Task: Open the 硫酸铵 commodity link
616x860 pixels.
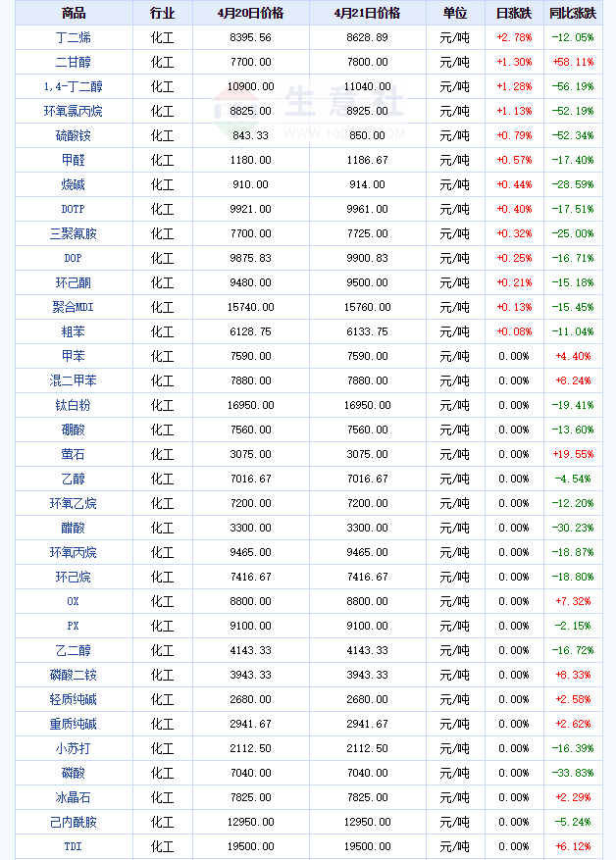Action: pos(74,135)
